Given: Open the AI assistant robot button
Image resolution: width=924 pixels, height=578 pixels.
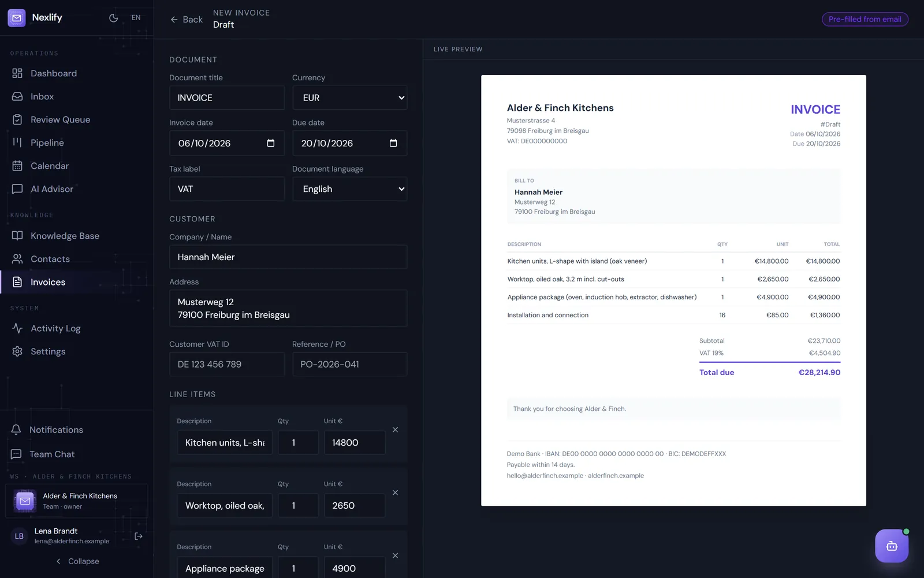Looking at the screenshot, I should tap(892, 546).
